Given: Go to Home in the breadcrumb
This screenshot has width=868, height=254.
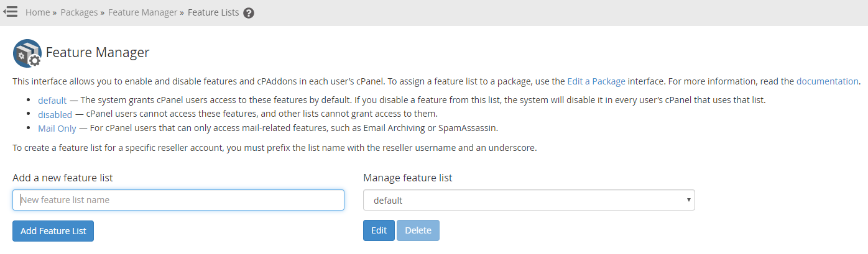Looking at the screenshot, I should click(37, 12).
